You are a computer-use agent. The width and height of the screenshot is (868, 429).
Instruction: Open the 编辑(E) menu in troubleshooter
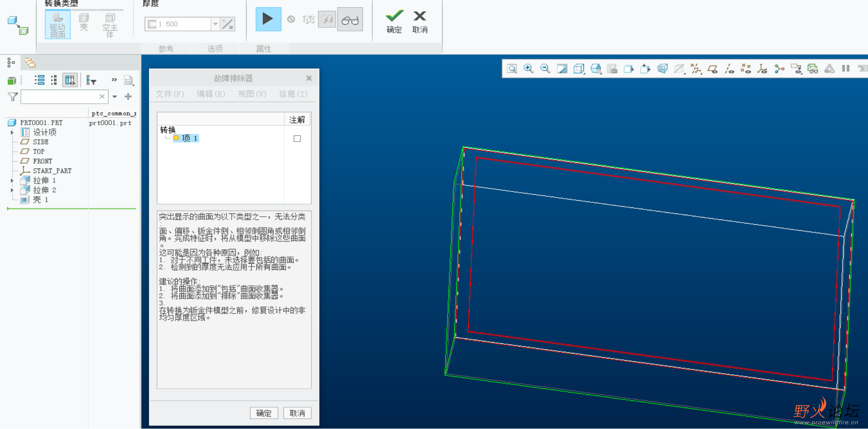point(211,94)
